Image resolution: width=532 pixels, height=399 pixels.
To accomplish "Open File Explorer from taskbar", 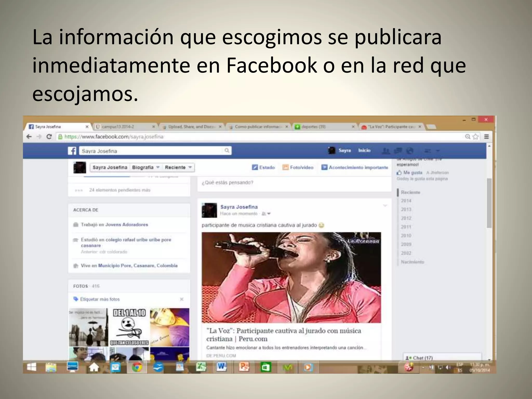I will point(51,367).
